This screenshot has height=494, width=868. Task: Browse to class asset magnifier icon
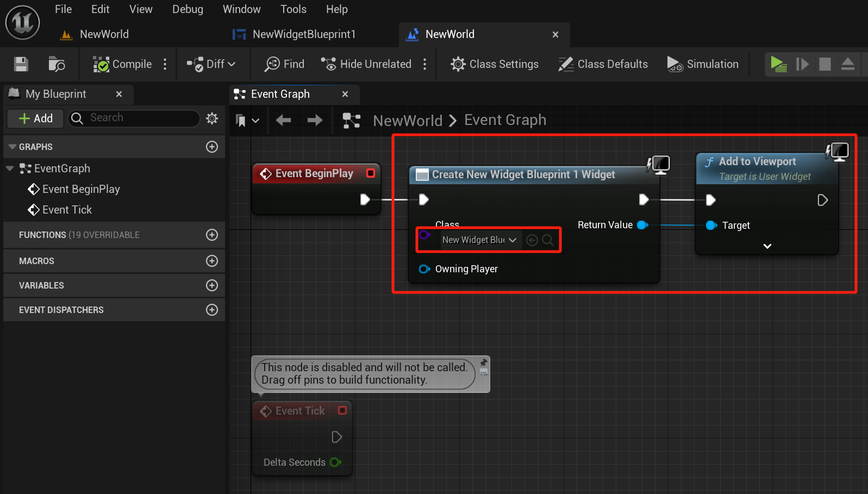pyautogui.click(x=548, y=240)
